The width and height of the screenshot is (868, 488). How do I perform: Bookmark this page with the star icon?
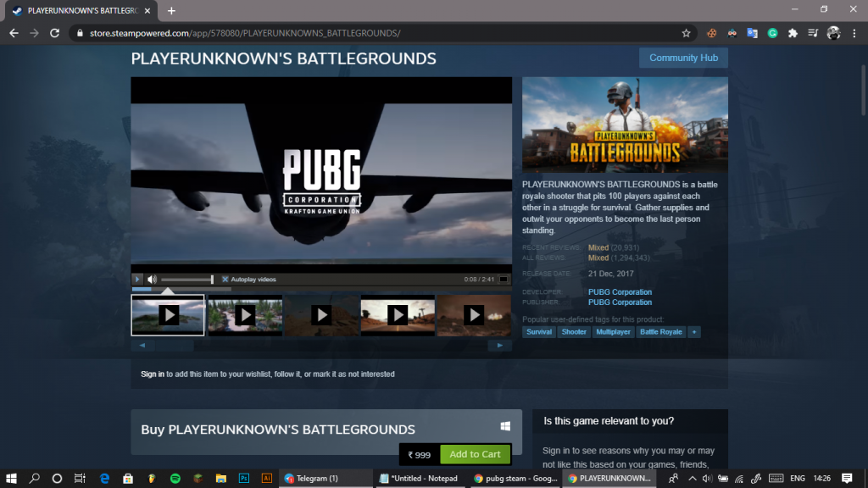coord(686,33)
